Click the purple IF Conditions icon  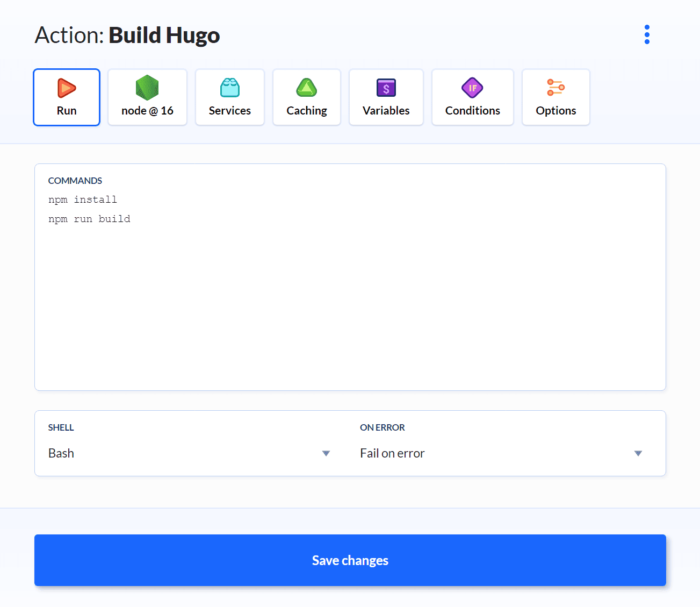[473, 88]
